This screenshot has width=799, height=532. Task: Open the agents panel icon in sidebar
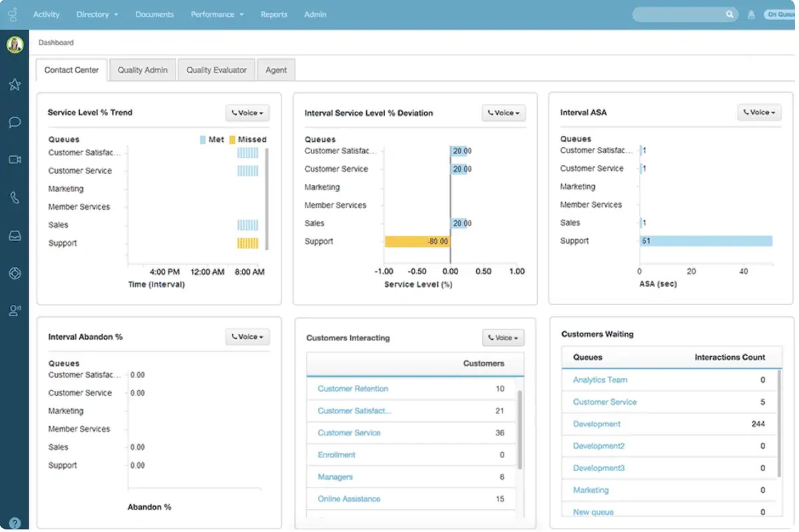[x=15, y=310]
